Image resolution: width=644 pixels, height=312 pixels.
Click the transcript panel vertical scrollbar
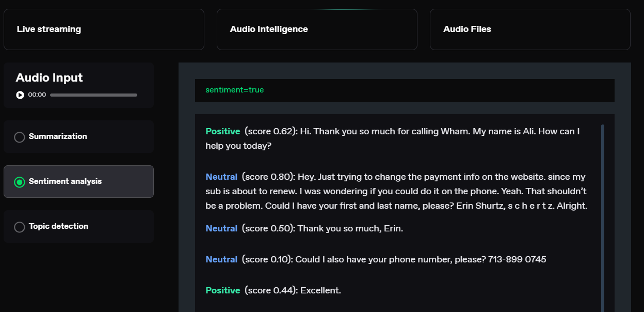coord(603,217)
